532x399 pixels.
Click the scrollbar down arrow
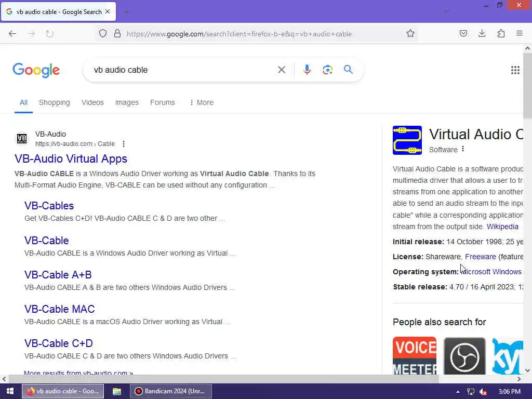click(527, 370)
